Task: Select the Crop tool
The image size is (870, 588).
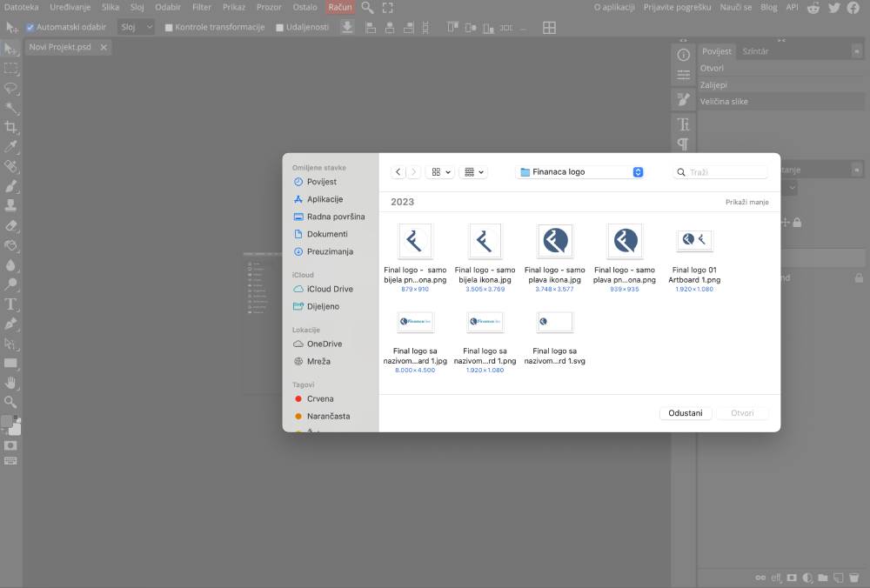Action: (10, 127)
